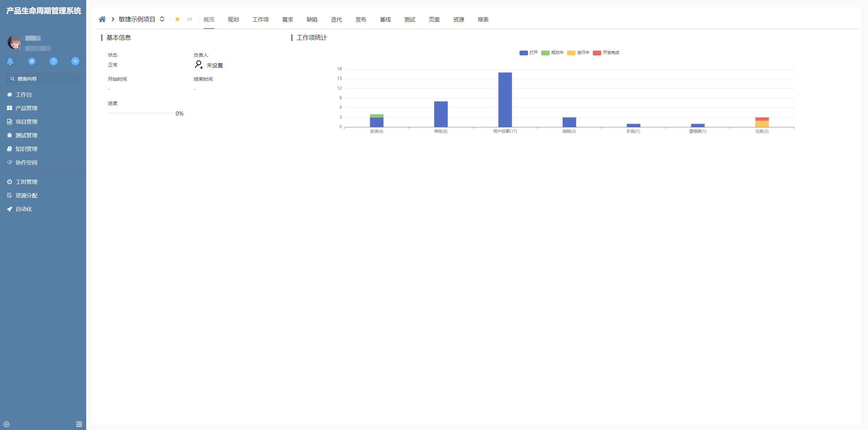
Task: Click the blue plus create icon
Action: 75,61
